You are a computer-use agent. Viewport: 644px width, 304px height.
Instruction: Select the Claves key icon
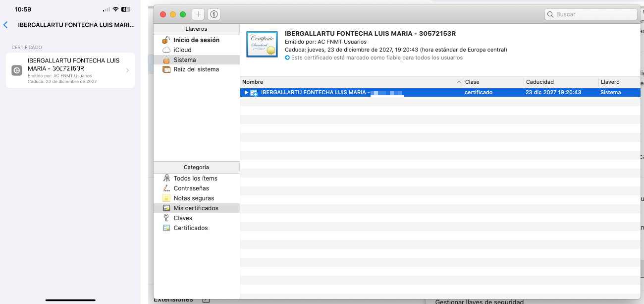[x=166, y=218]
